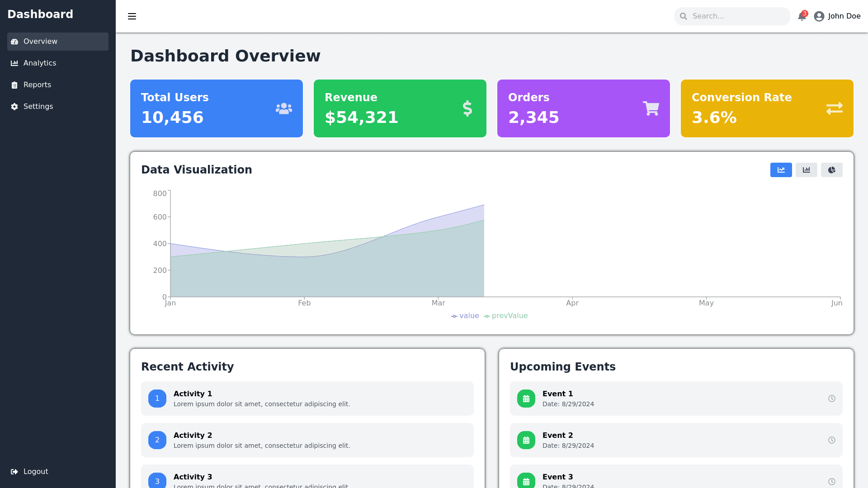Open the Activity 2 list entry
Viewport: 868px width, 488px height.
pos(307,440)
